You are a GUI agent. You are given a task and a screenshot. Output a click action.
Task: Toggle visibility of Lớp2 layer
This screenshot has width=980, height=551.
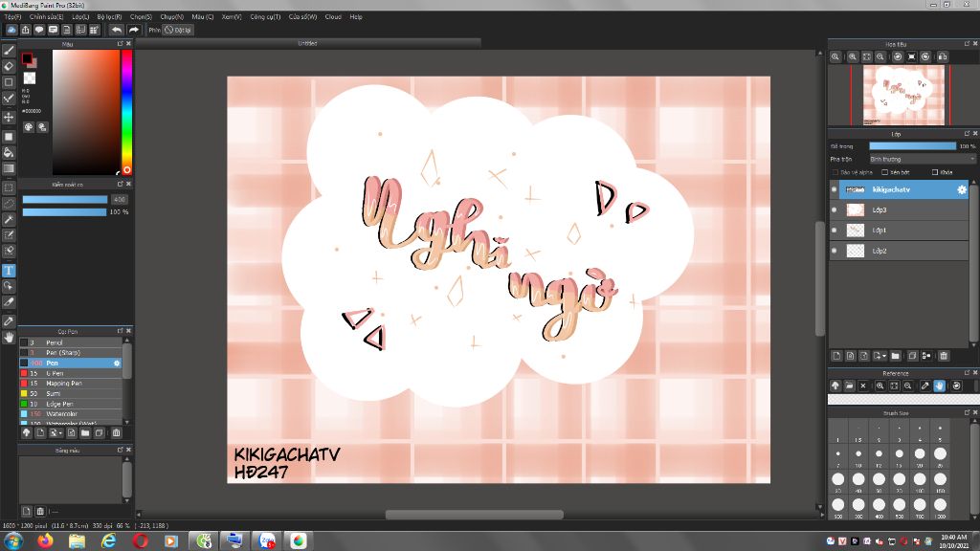click(x=835, y=251)
